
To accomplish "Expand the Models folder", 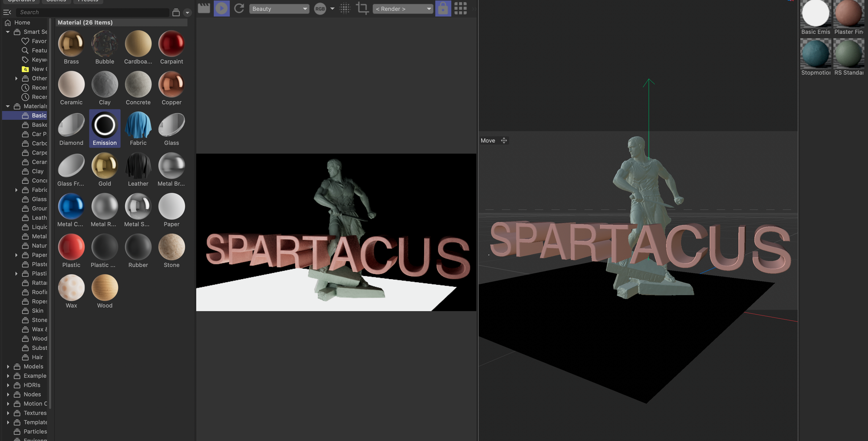I will [8, 367].
